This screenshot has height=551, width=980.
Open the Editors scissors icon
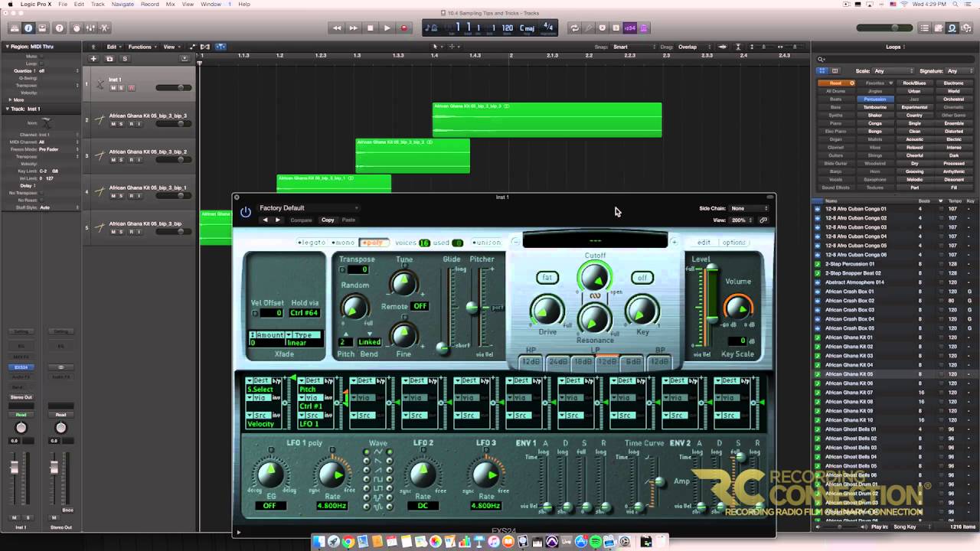pos(105,28)
